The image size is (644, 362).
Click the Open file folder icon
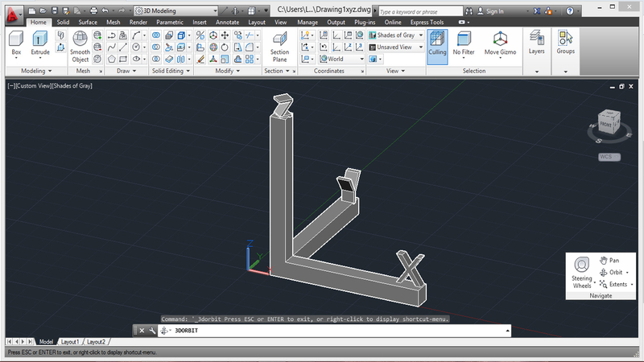(43, 10)
